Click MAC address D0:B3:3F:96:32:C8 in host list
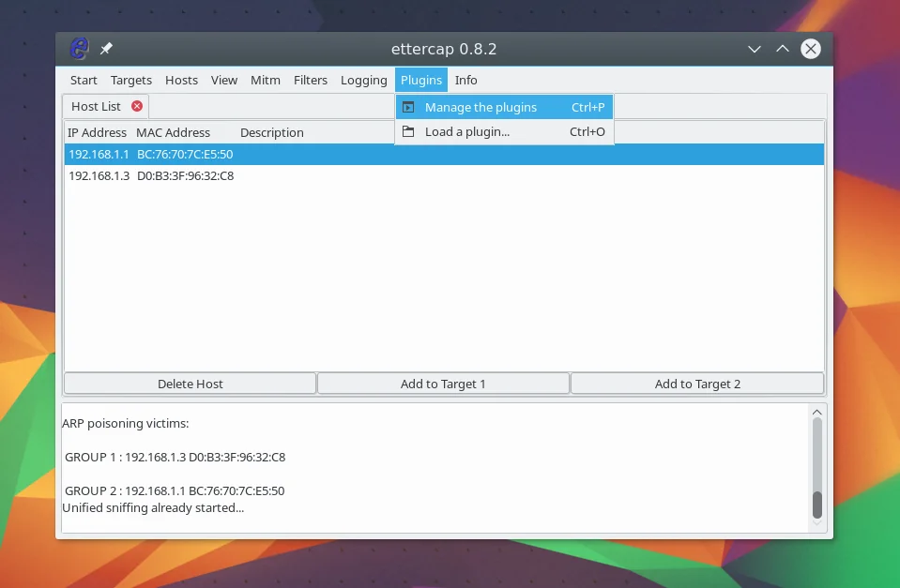Viewport: 900px width, 588px height. (186, 176)
